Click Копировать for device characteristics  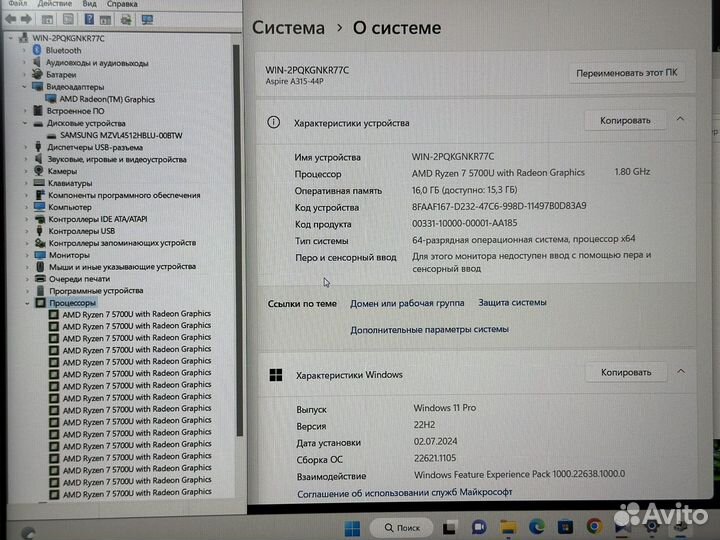[x=625, y=120]
